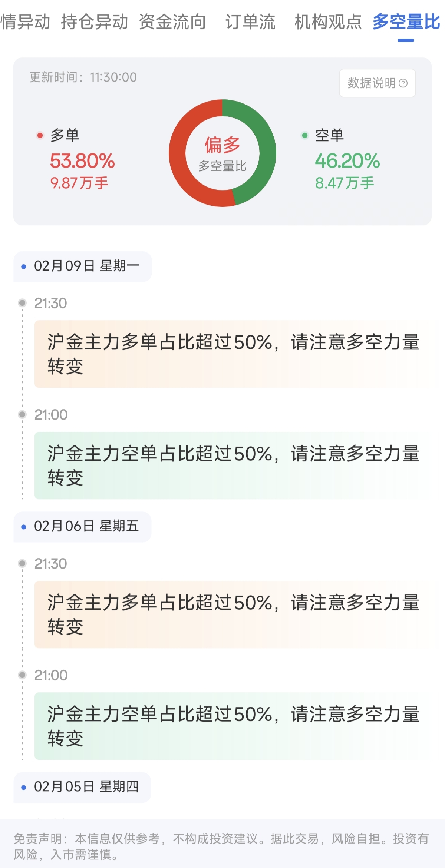Click the 21:30 timeline marker under 02月09日
Viewport: 445px width, 868px height.
(x=22, y=303)
